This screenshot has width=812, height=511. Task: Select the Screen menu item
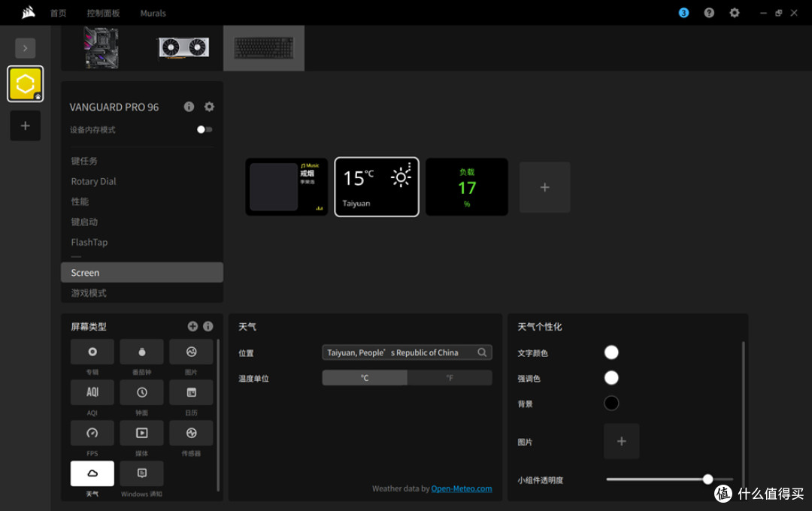142,272
